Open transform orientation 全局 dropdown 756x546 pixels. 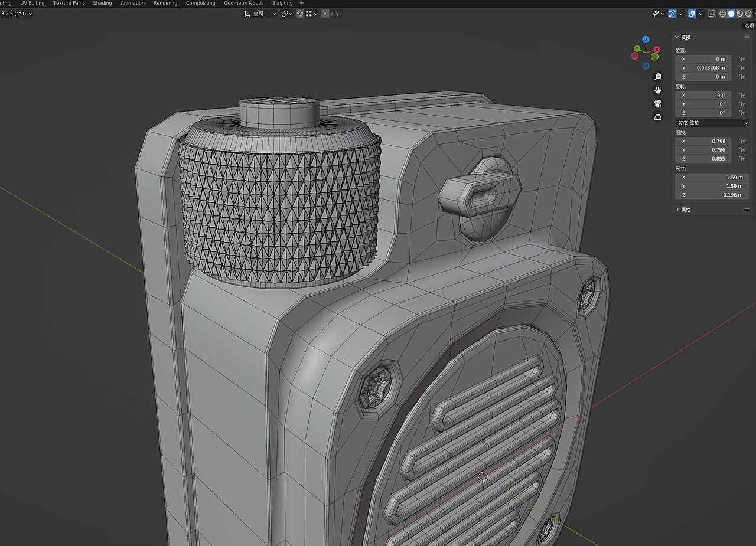click(x=260, y=14)
